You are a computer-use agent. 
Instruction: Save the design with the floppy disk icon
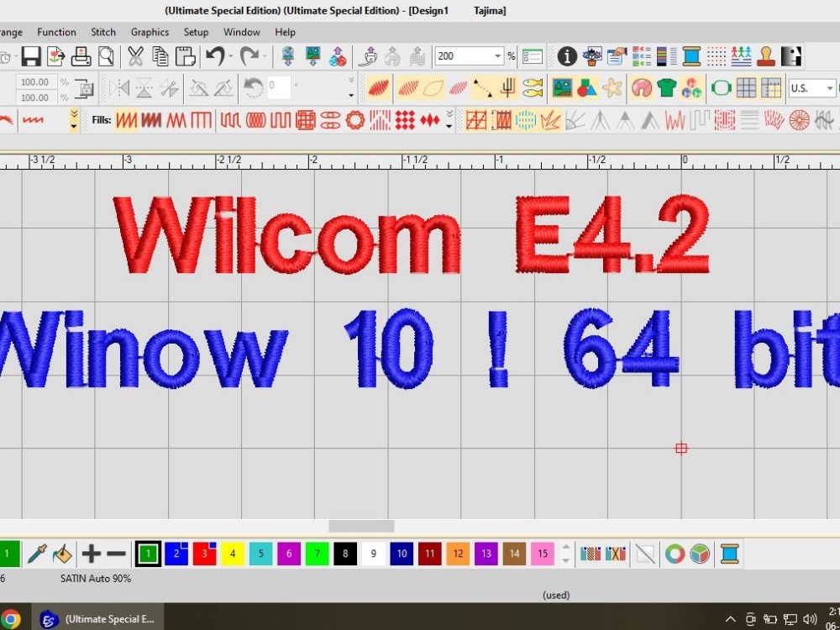[31, 56]
